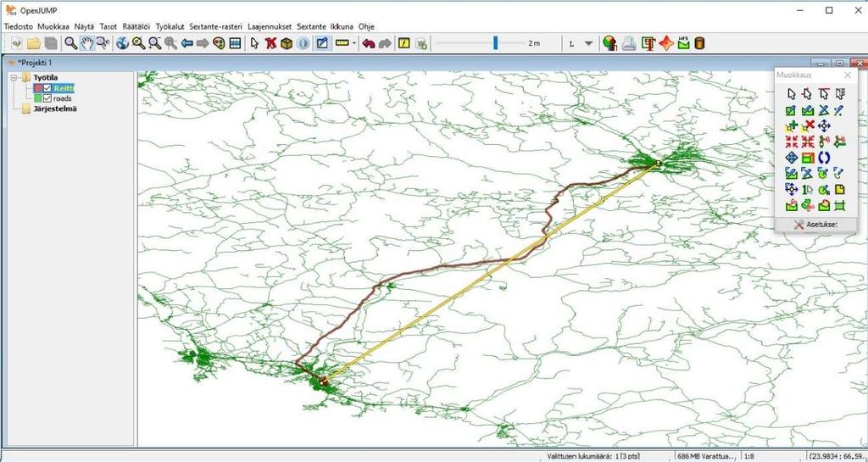The width and height of the screenshot is (868, 462).
Task: Open the 'L' dropdown in toolbar
Action: tap(588, 43)
